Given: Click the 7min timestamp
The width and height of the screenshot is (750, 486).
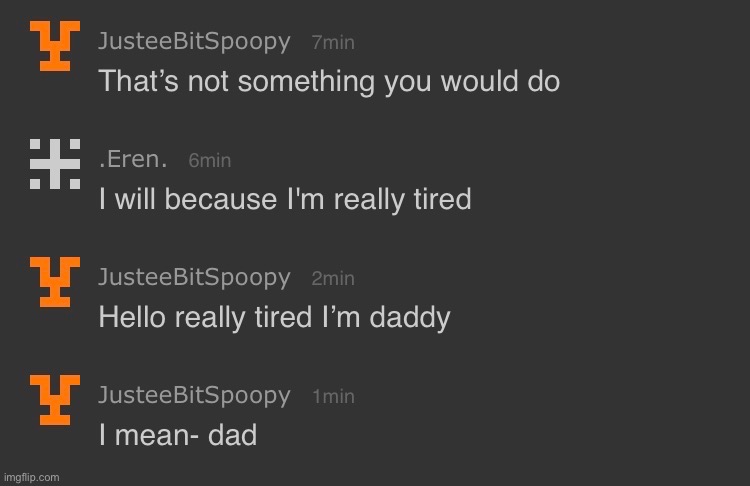Looking at the screenshot, I should point(333,43).
